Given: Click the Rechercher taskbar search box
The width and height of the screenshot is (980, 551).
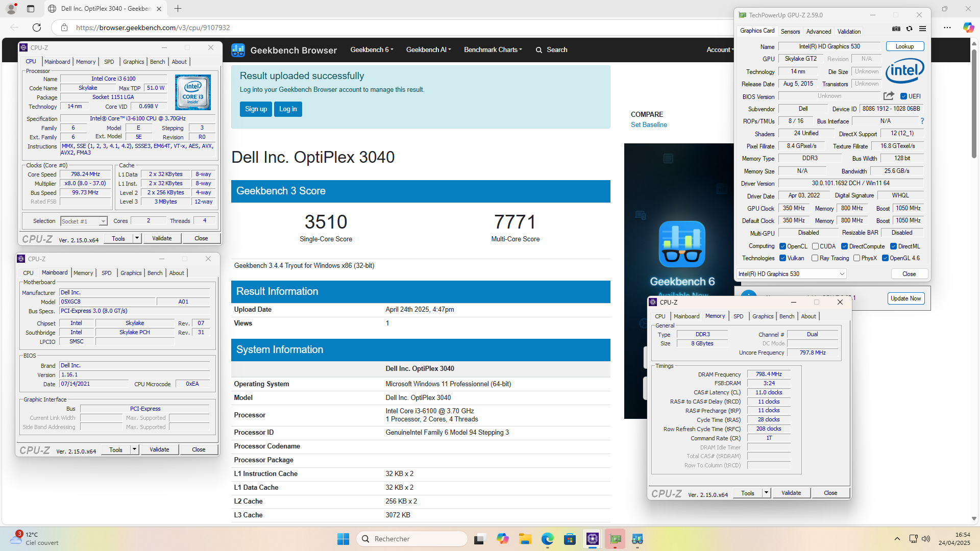Looking at the screenshot, I should click(411, 539).
